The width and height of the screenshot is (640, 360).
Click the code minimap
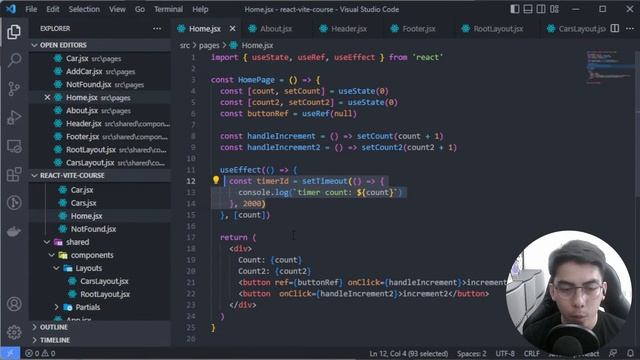610,67
